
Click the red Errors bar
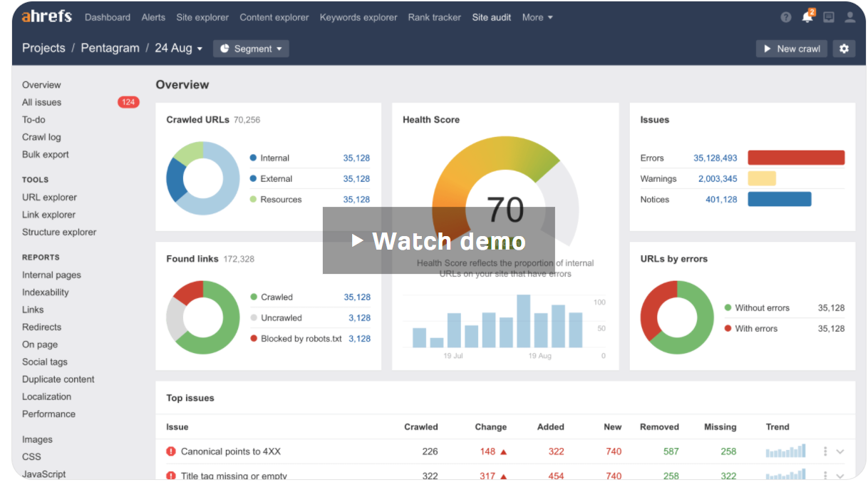[x=796, y=158]
